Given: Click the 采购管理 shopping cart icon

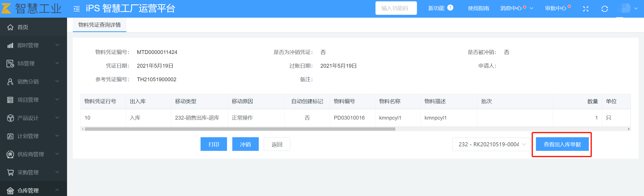Looking at the screenshot, I should point(10,173).
